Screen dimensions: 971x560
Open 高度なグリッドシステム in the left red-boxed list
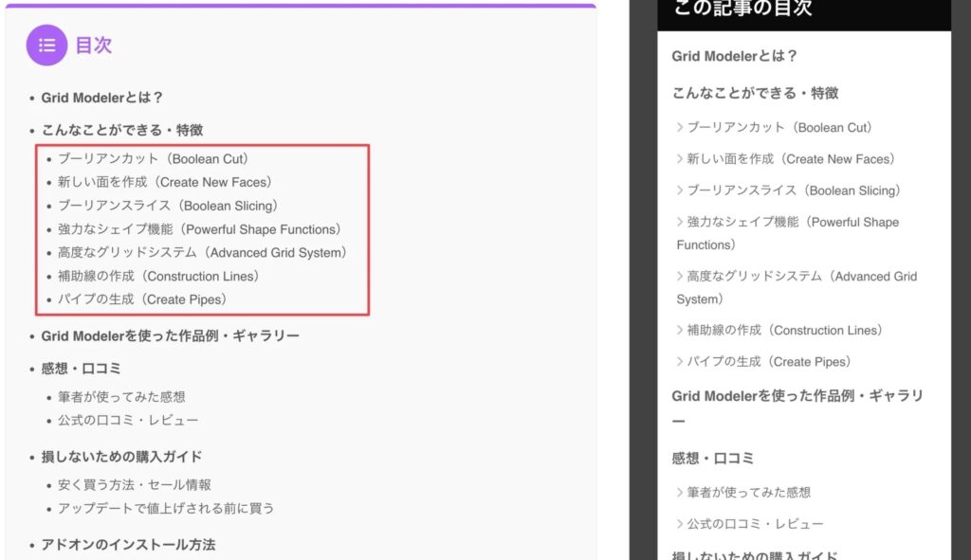tap(202, 253)
